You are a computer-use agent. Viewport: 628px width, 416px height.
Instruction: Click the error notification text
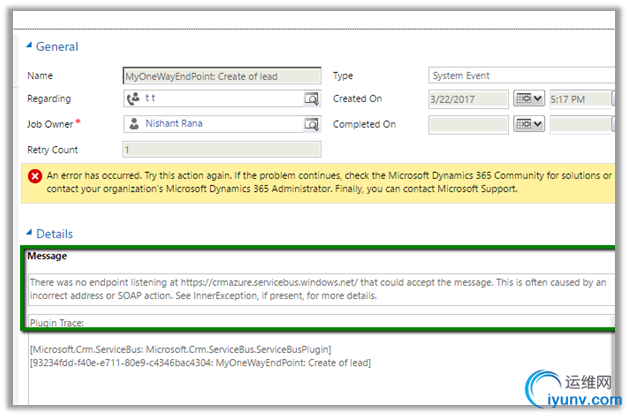tap(329, 182)
